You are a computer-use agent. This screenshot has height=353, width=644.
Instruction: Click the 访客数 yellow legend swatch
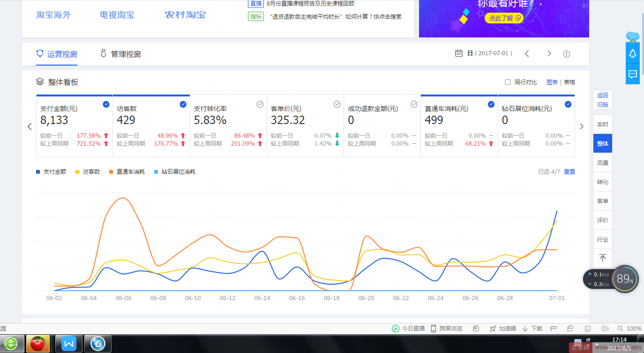click(77, 172)
